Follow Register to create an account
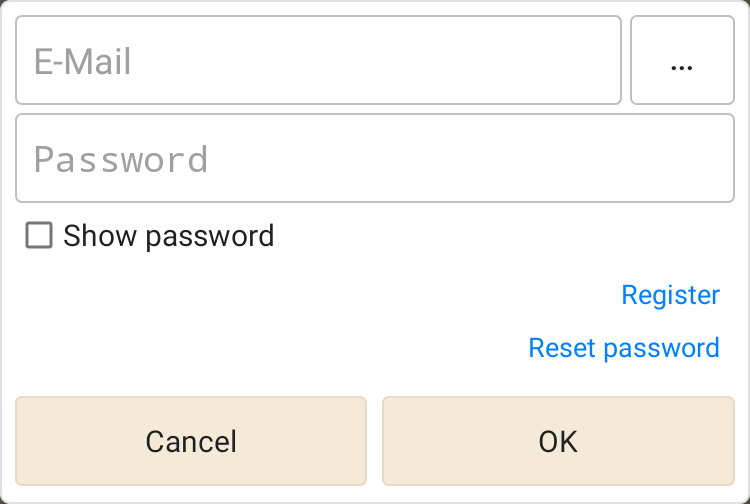The image size is (750, 504). 670,295
